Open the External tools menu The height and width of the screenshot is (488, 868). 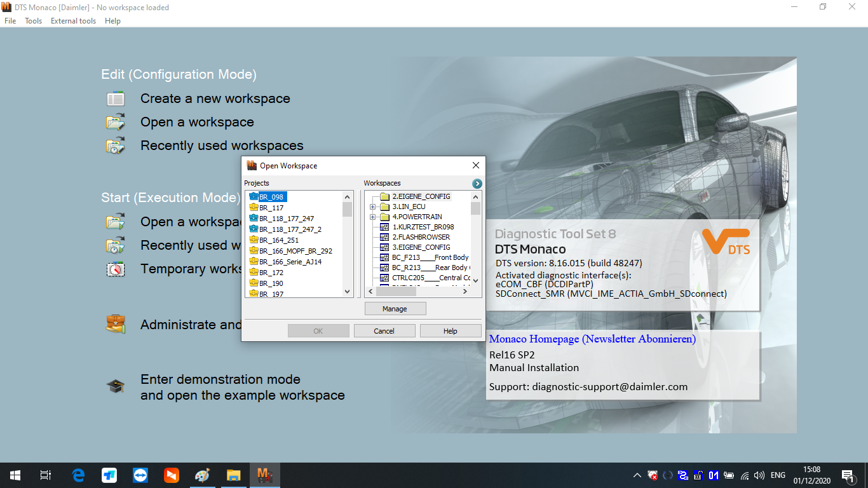coord(74,21)
